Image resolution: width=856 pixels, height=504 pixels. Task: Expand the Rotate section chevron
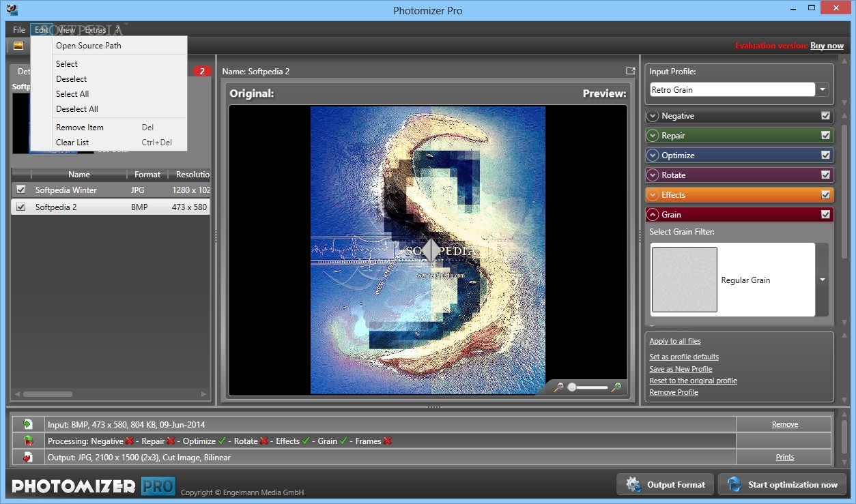click(x=653, y=175)
